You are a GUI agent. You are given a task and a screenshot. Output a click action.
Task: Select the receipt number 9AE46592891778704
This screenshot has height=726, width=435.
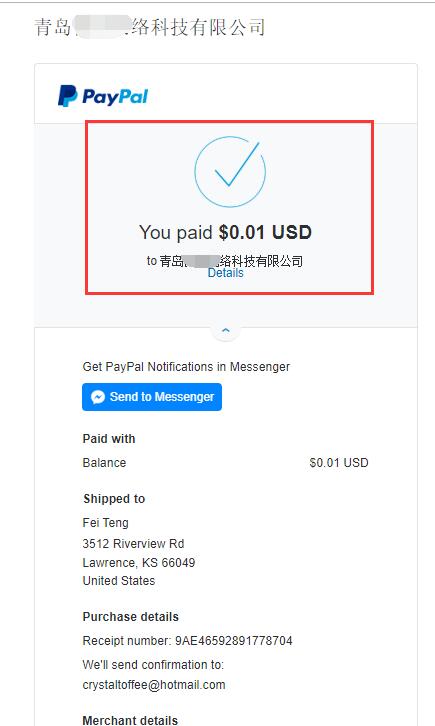click(x=233, y=641)
